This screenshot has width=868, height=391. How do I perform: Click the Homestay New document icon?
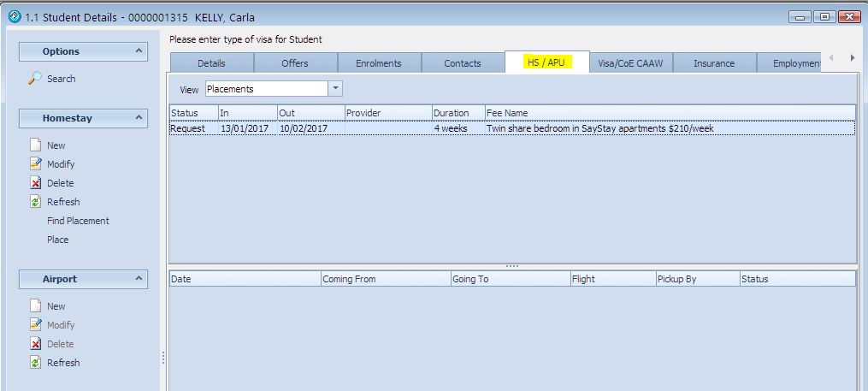[x=35, y=145]
